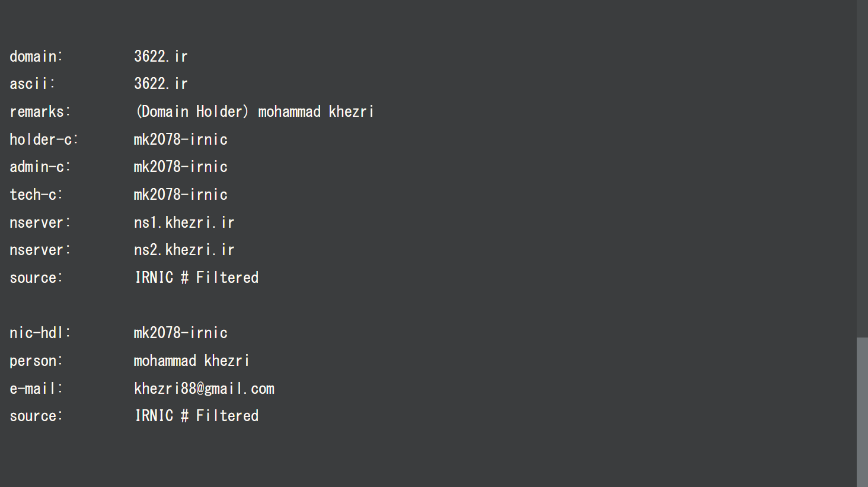This screenshot has height=487, width=868.
Task: Click the 'remarks:' field label
Action: click(x=40, y=112)
